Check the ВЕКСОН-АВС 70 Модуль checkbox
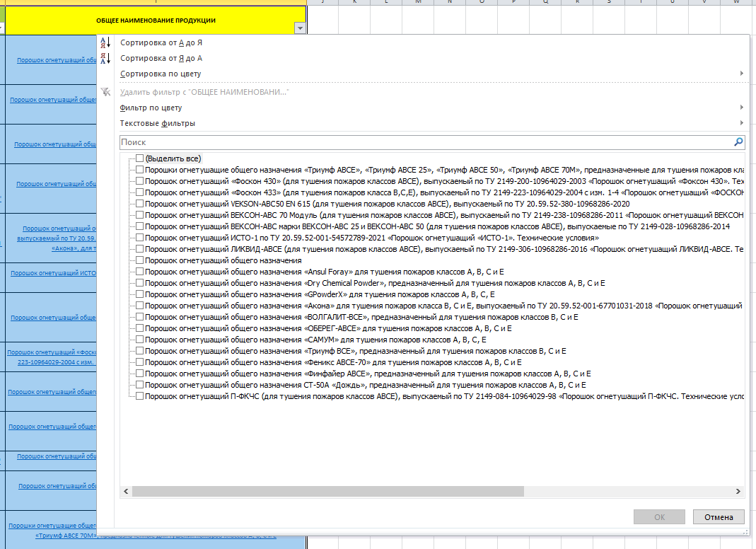 pyautogui.click(x=139, y=215)
